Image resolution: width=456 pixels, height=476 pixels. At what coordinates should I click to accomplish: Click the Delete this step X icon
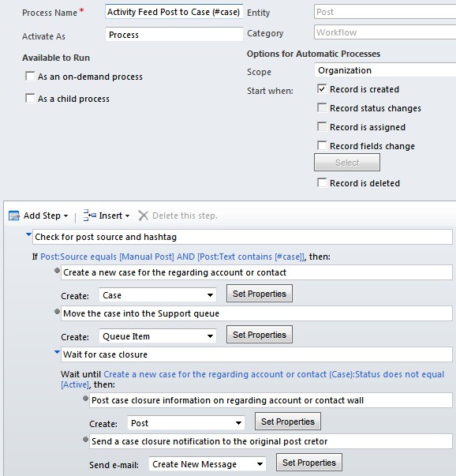pos(144,216)
